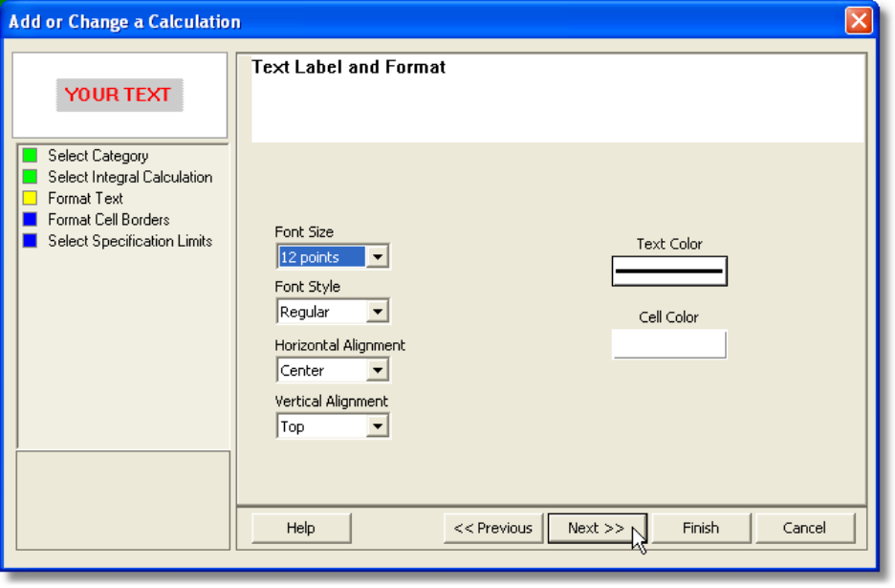Open the Horizontal Alignment dropdown arrow

pos(378,371)
